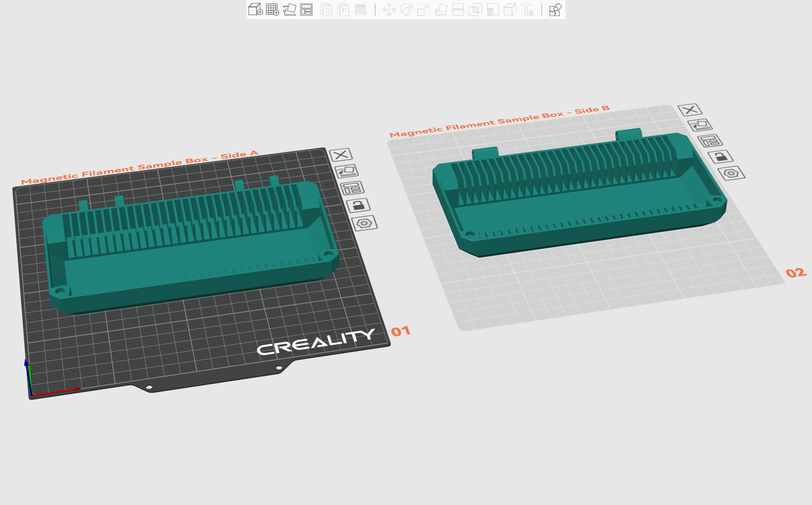Open plate 01 settings hexagon icon
Image resolution: width=812 pixels, height=505 pixels.
364,223
